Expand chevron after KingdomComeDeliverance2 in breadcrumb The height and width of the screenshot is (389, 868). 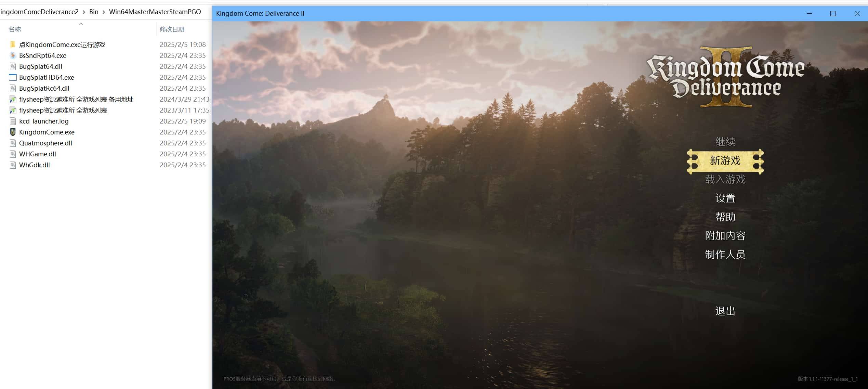coord(84,12)
